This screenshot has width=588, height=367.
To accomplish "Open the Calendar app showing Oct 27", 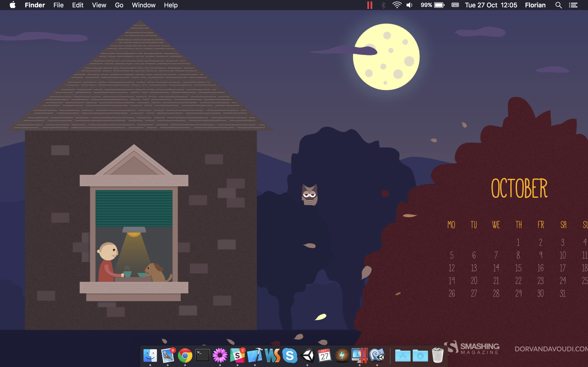I will [325, 356].
